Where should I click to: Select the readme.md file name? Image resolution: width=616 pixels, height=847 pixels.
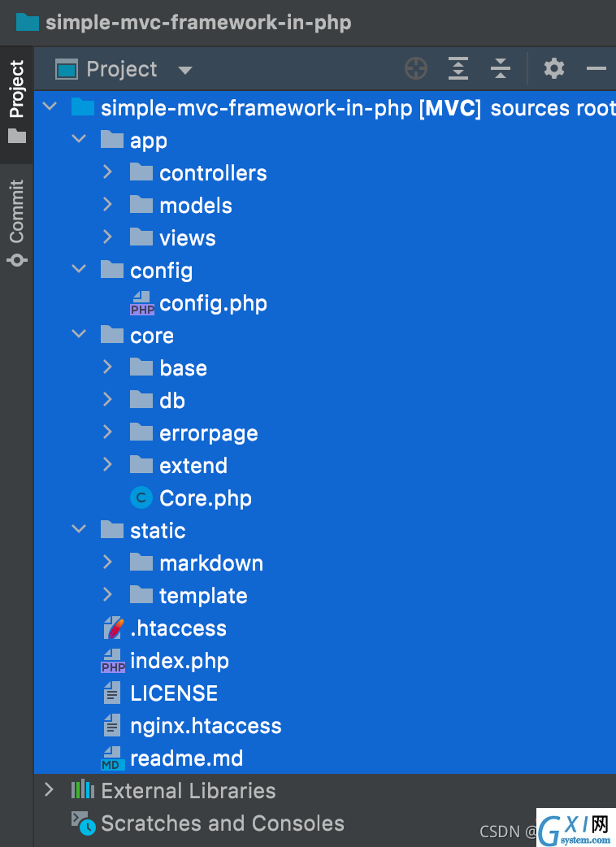click(187, 758)
